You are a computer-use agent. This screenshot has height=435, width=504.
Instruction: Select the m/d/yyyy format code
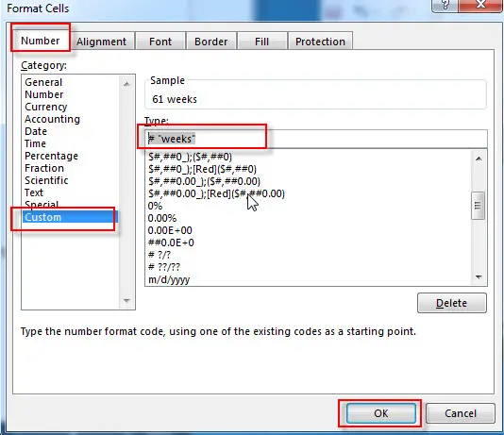[x=169, y=279]
